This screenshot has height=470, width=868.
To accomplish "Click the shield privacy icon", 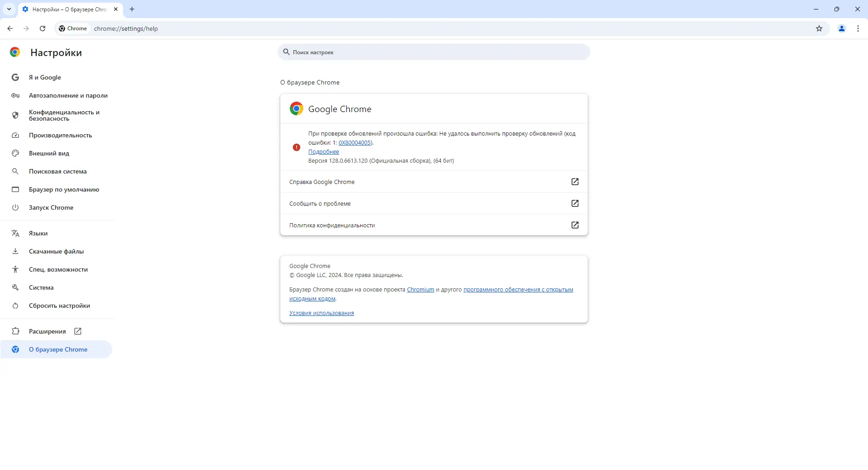I will point(15,115).
